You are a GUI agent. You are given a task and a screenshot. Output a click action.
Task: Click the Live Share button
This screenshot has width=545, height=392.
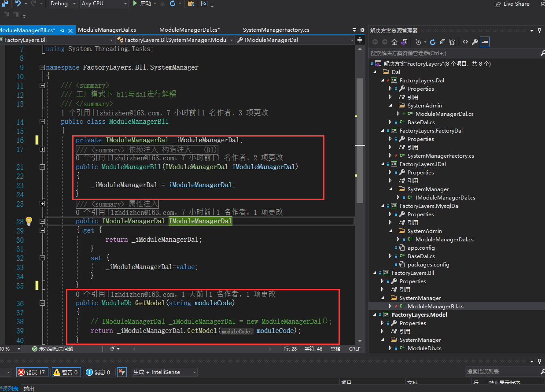click(512, 4)
